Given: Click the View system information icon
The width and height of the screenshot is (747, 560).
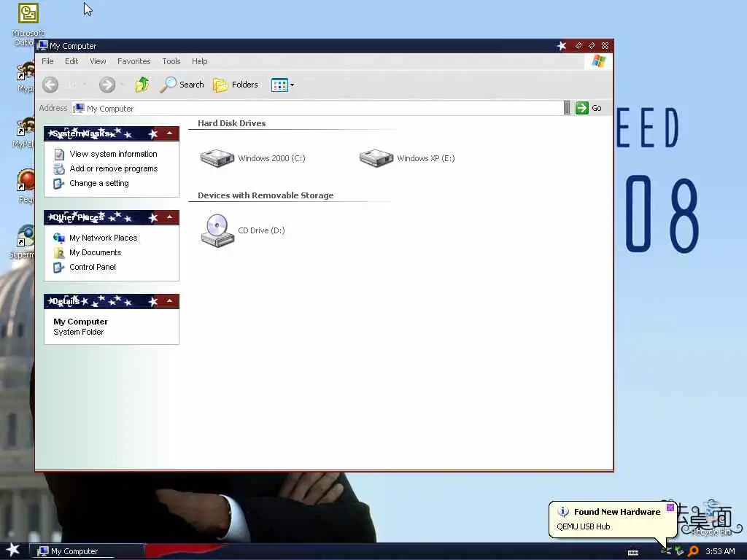Looking at the screenshot, I should (x=59, y=155).
